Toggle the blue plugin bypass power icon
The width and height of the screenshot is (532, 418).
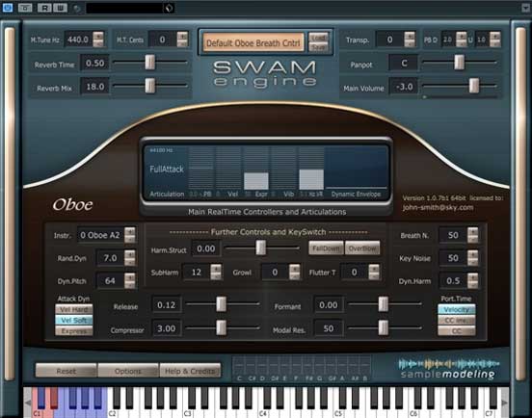click(8, 7)
